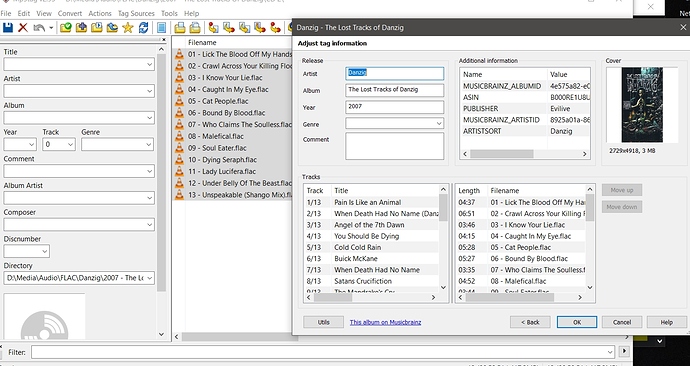Screen dimensions: 690x366
Task: Click the Filename to Tag convert icon
Action: coord(229,28)
